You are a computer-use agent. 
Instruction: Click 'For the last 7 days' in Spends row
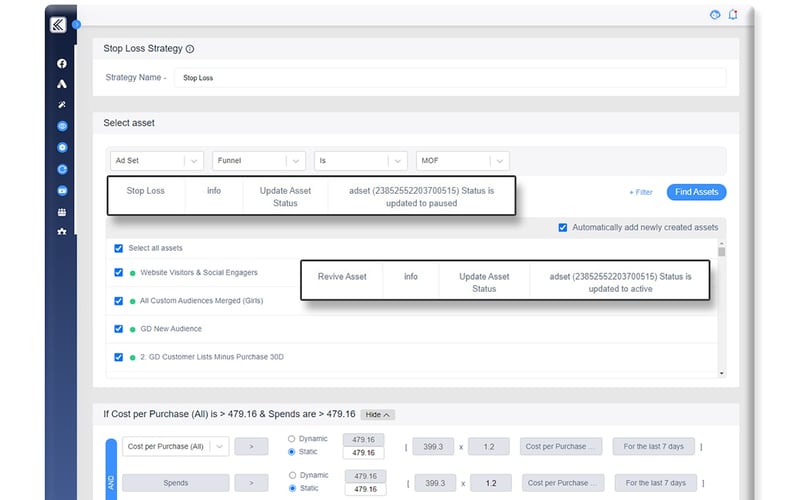tap(656, 483)
